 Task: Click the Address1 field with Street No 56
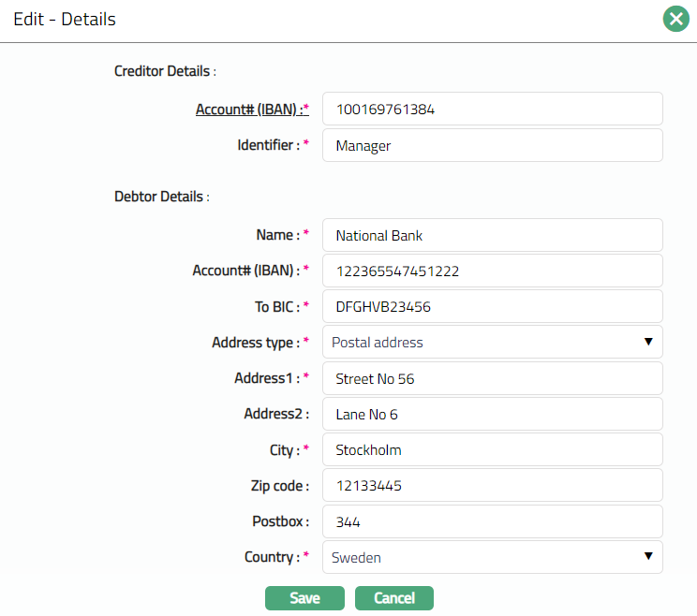coord(492,378)
